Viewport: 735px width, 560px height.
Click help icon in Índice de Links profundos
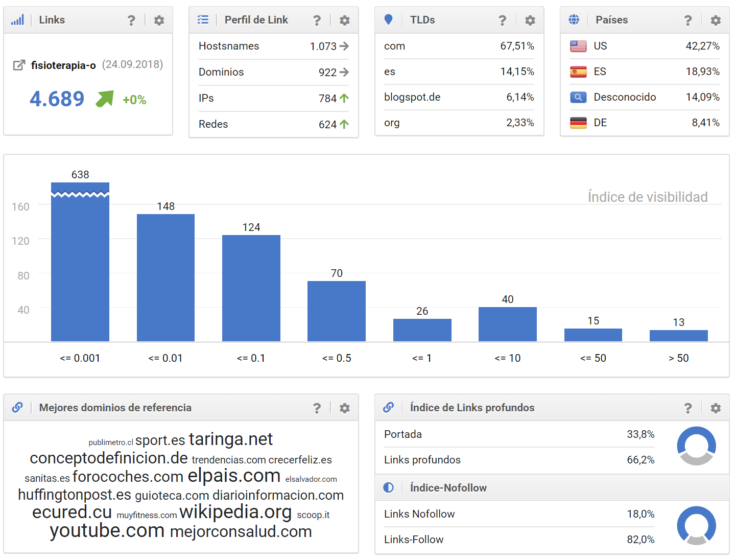coord(687,408)
